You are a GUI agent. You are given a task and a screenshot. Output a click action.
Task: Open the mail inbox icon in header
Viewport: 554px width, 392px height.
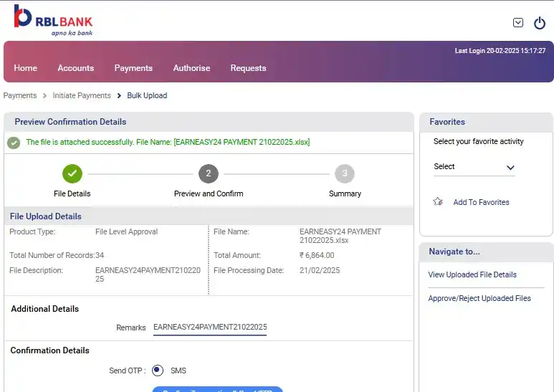click(x=518, y=23)
